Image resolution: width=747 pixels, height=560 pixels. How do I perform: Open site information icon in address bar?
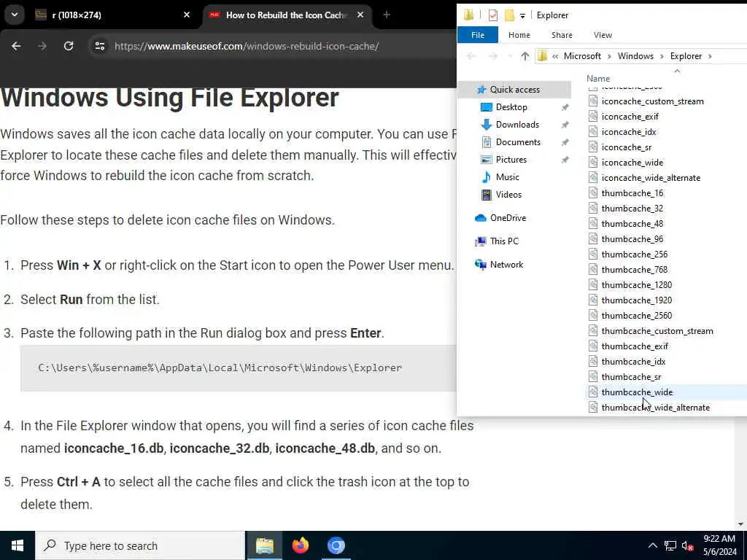point(99,46)
